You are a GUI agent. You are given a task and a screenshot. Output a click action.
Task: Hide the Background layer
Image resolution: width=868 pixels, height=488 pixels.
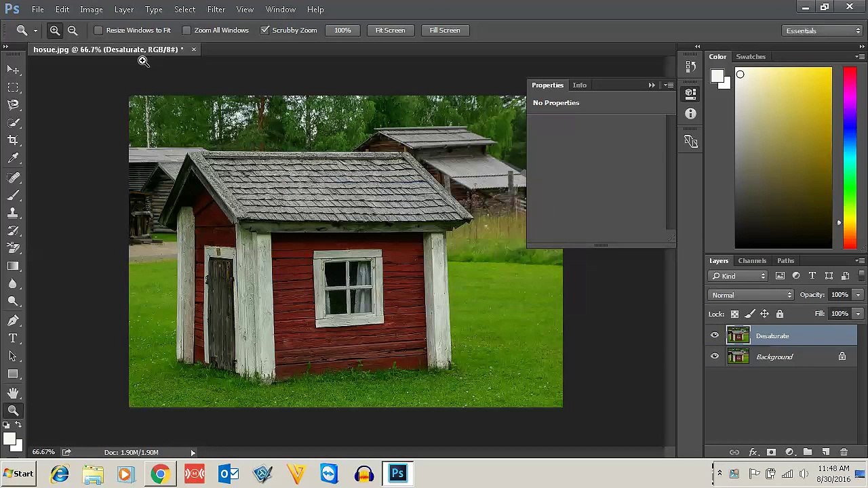pos(715,357)
